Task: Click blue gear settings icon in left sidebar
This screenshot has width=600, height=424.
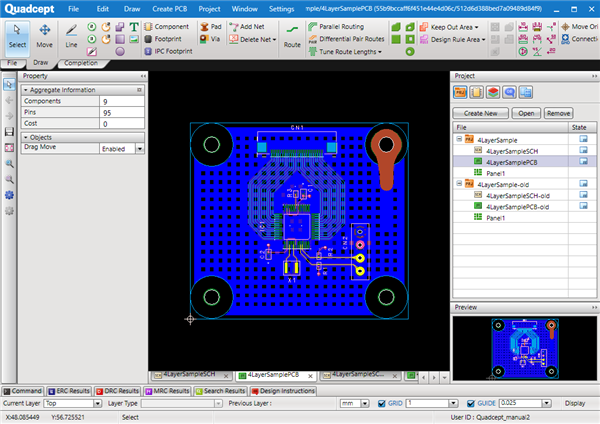Action: [x=9, y=195]
